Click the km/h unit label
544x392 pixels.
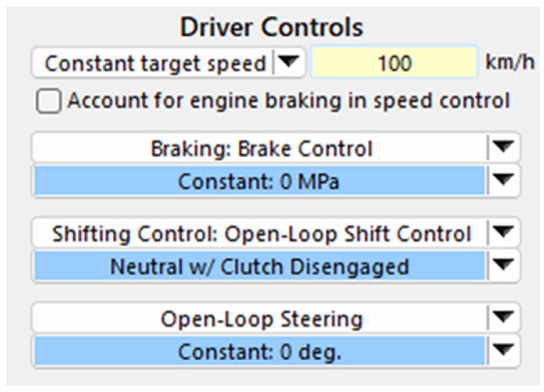(510, 62)
